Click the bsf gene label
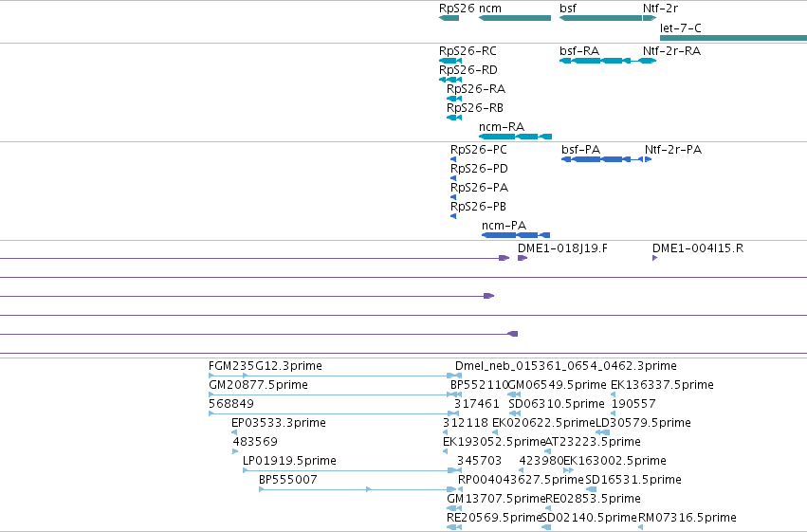The height and width of the screenshot is (532, 807). [568, 9]
